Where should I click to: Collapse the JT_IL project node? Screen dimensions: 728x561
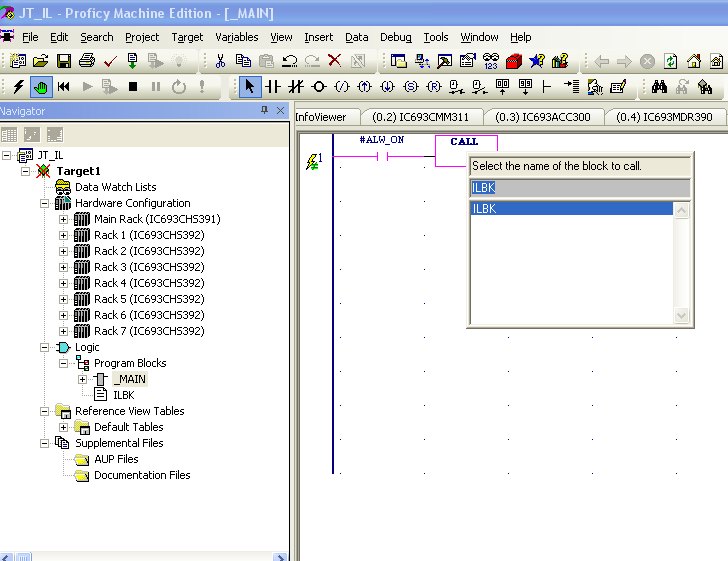[x=6, y=155]
